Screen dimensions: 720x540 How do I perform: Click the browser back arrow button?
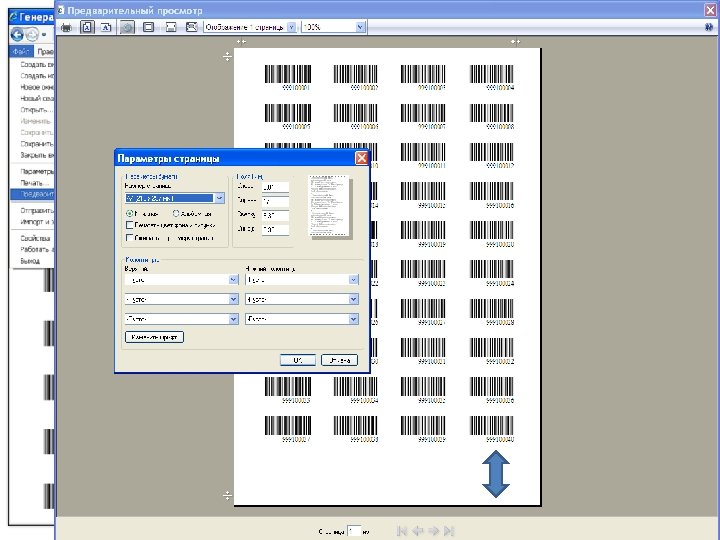tap(17, 34)
